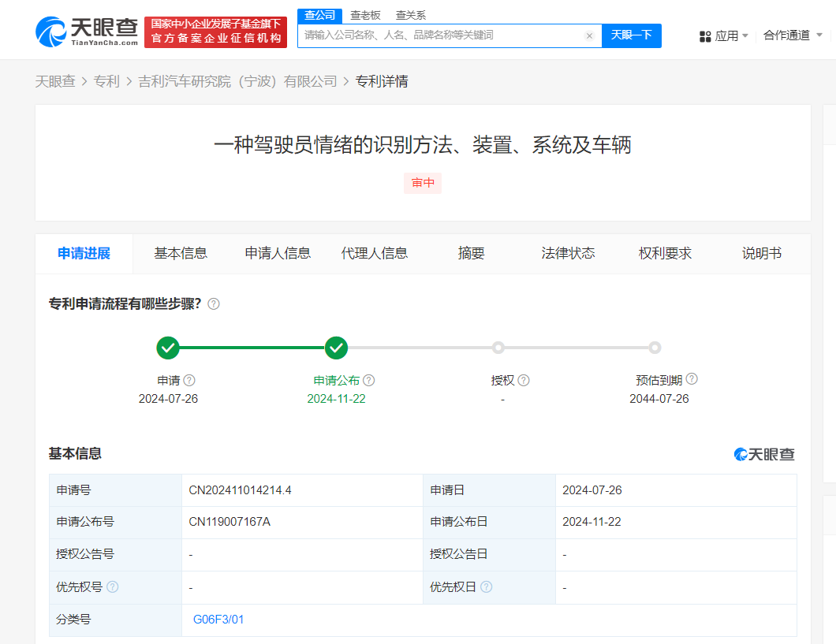The width and height of the screenshot is (836, 644).
Task: Go to 吉利汽车研究院 company breadcrumb link
Action: pyautogui.click(x=237, y=81)
